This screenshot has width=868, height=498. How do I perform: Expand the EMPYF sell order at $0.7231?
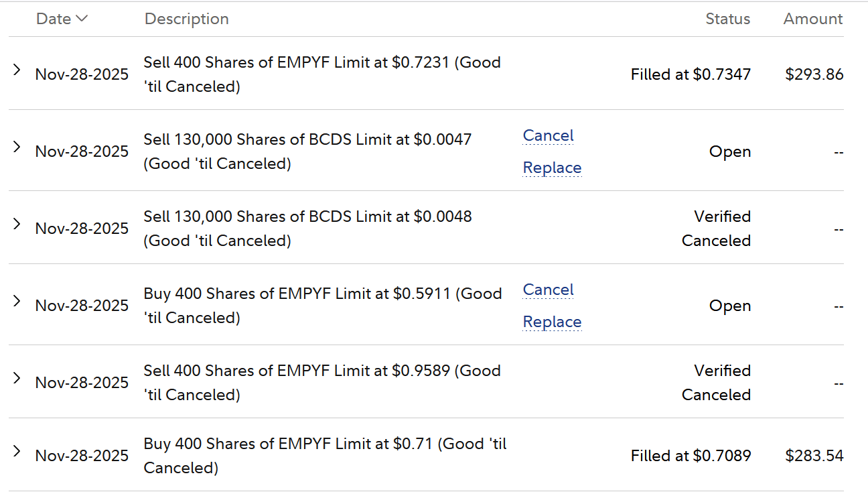click(17, 70)
